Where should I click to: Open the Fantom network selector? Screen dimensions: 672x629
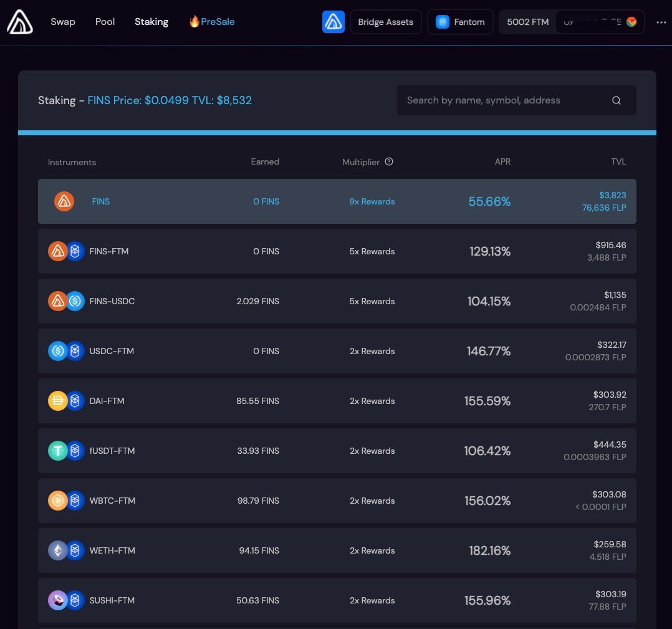pos(460,21)
